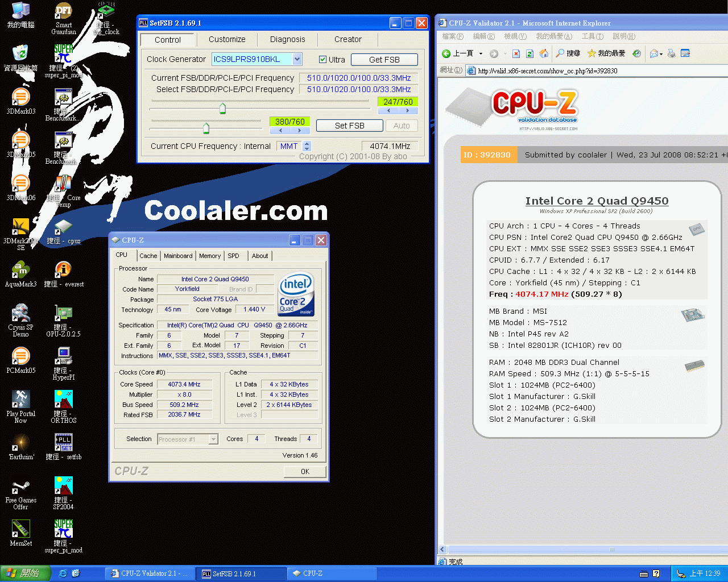Open the Play Portal Now icon
The image size is (728, 582).
point(21,407)
